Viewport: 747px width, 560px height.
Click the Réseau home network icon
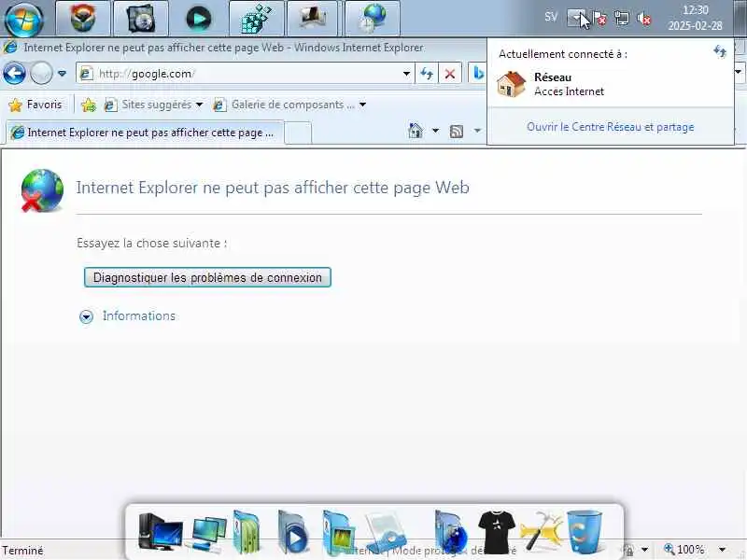pyautogui.click(x=511, y=84)
